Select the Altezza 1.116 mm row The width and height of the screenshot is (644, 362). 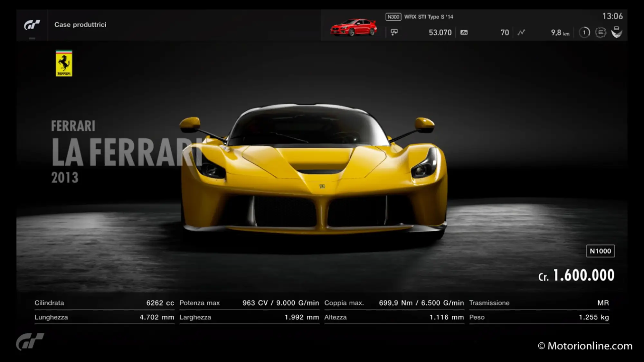point(394,317)
